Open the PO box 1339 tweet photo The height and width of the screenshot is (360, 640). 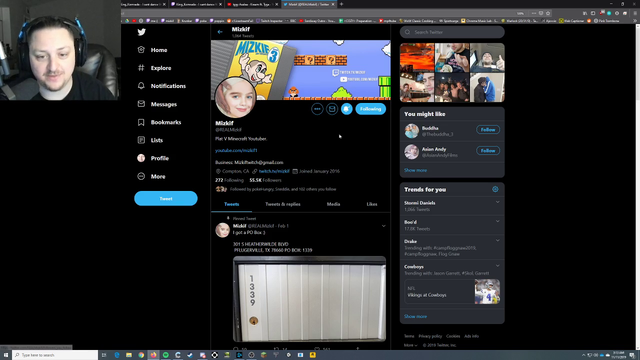309,299
